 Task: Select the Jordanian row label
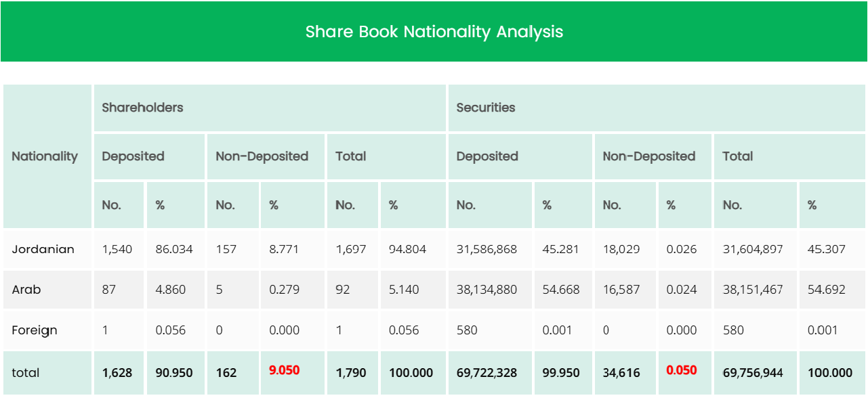[43, 249]
